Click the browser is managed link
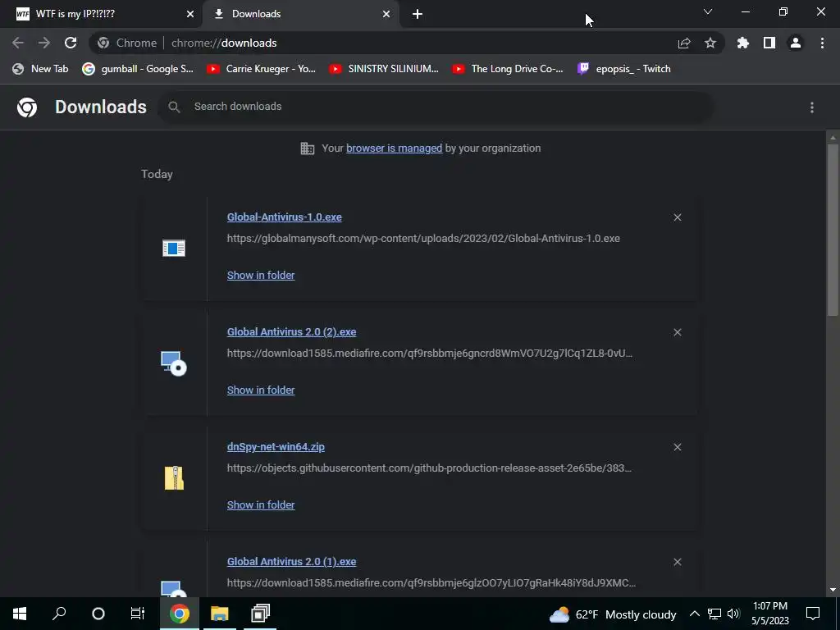 tap(395, 148)
